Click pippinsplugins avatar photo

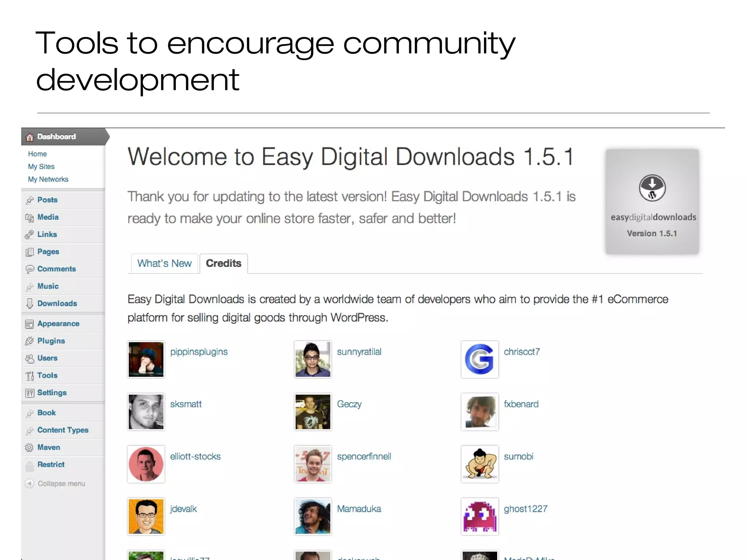click(146, 359)
